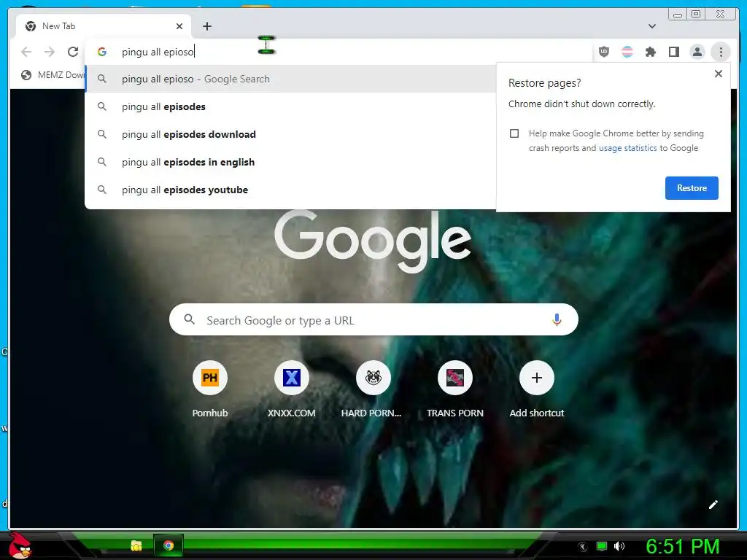The height and width of the screenshot is (560, 747).
Task: Click the blue Restore button
Action: (x=692, y=188)
